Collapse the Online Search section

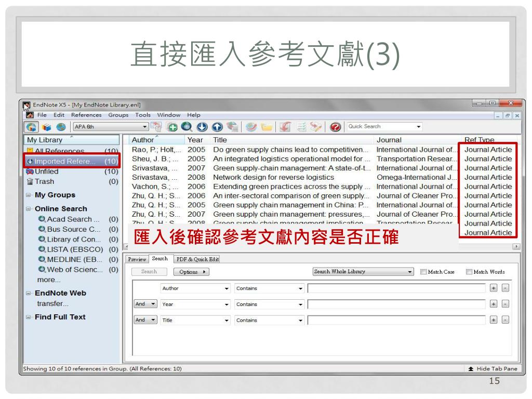pyautogui.click(x=29, y=209)
